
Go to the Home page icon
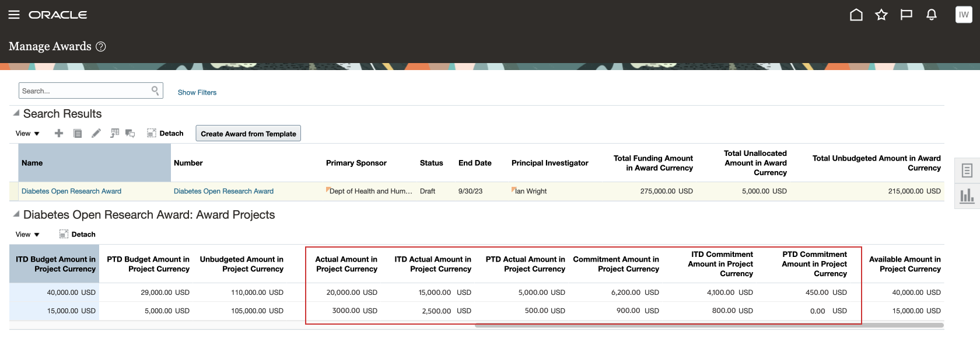tap(856, 15)
